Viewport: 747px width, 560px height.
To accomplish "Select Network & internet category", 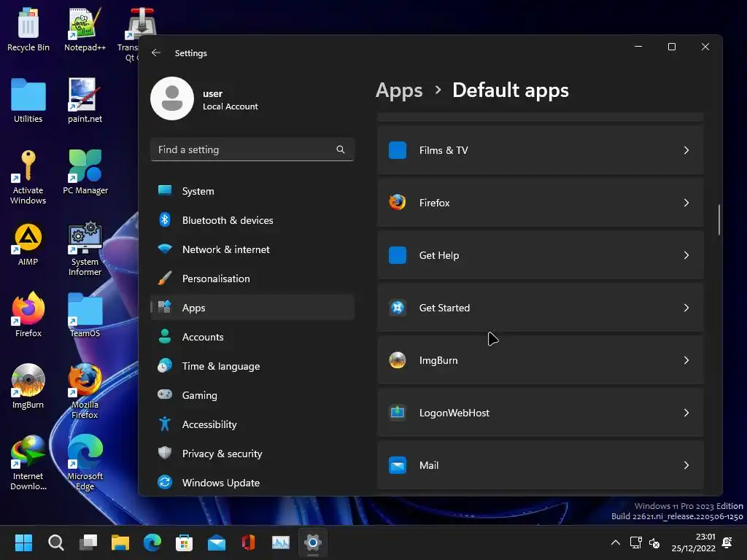I will tap(252, 249).
